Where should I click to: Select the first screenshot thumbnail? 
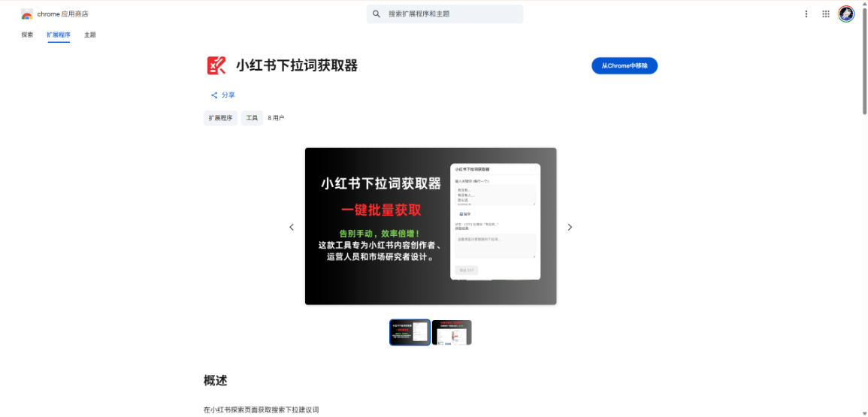pyautogui.click(x=410, y=332)
